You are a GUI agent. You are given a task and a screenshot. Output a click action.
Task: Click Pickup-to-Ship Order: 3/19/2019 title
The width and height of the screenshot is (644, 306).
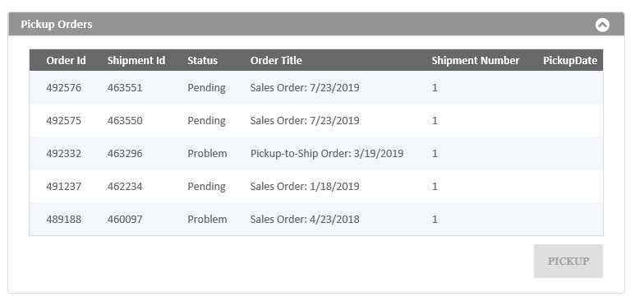pos(327,153)
